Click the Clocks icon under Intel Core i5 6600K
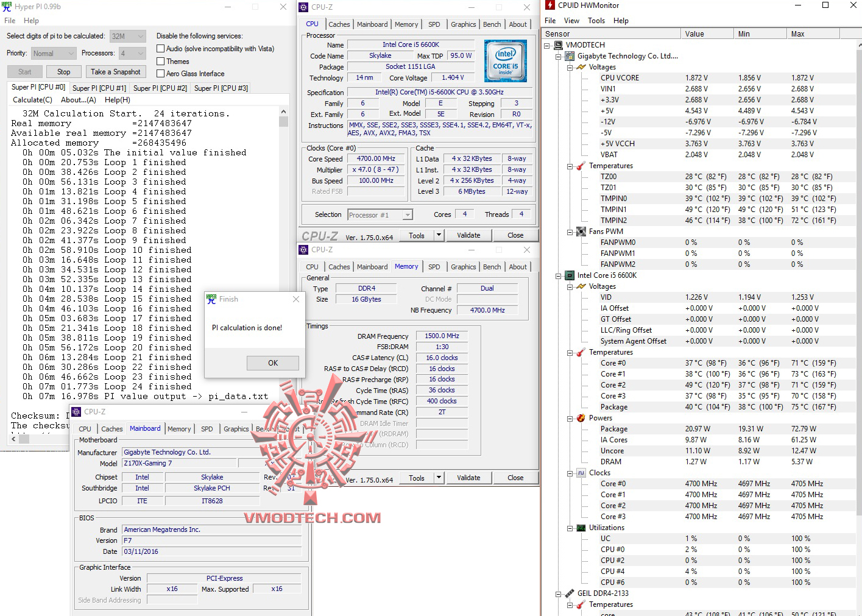The width and height of the screenshot is (862, 616). (x=580, y=472)
